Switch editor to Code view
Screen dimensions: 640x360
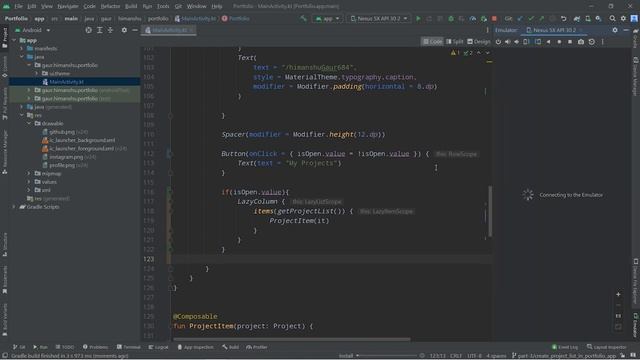[432, 42]
